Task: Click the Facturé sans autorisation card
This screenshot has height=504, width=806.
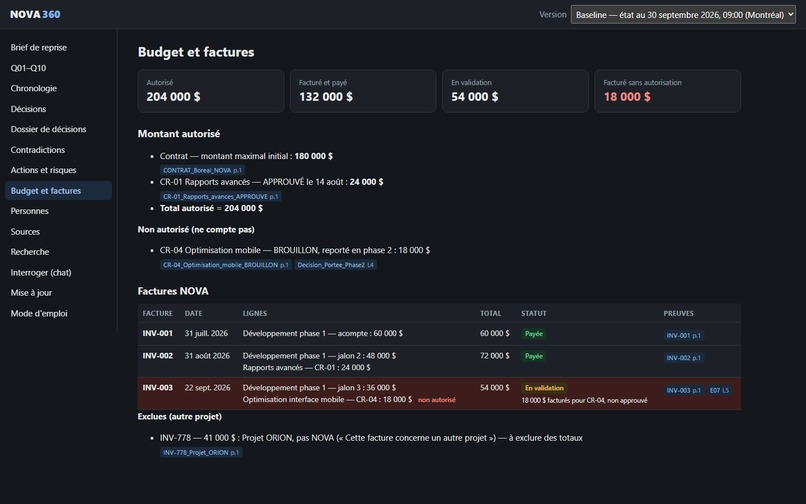Action: pos(667,91)
